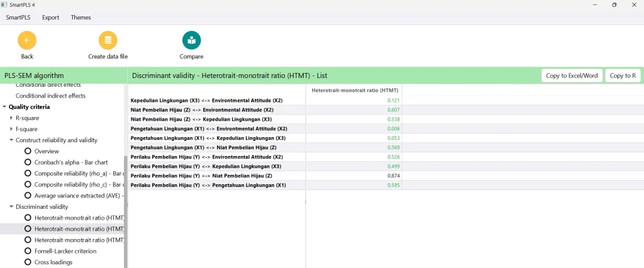Viewport: 644px width, 268px height.
Task: Click Heterotrait-monotrait ratio (HTMT) column header
Action: [x=356, y=90]
